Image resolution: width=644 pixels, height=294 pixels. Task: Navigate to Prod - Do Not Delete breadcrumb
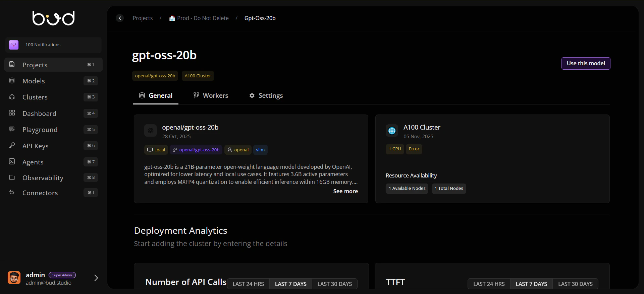point(199,18)
